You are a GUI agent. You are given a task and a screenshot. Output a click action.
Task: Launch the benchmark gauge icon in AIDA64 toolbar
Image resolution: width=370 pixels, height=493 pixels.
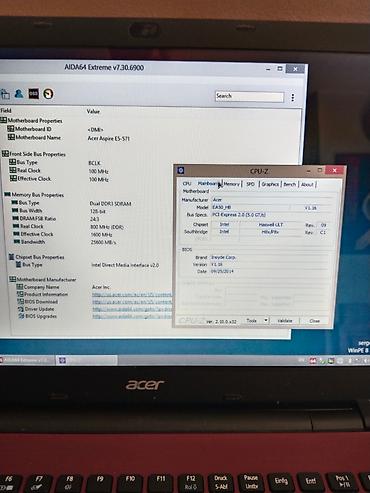point(48,94)
